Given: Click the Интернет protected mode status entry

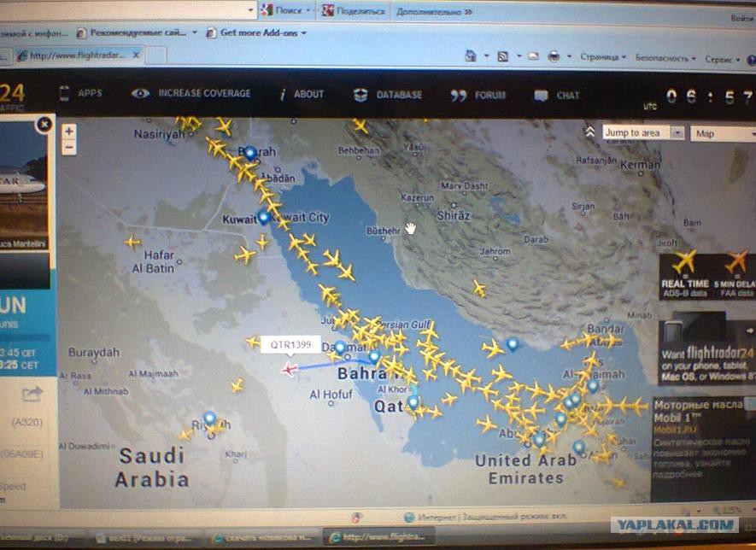Looking at the screenshot, I should click(485, 517).
